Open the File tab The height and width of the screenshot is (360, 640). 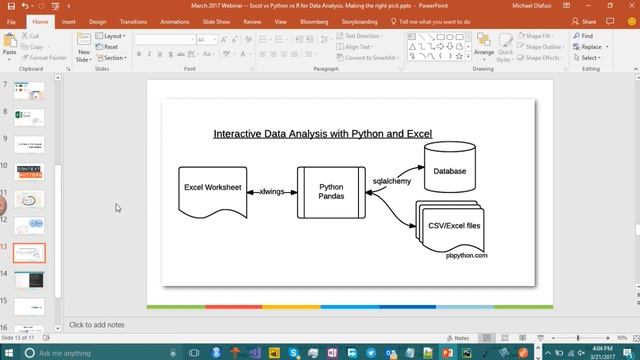pos(11,22)
